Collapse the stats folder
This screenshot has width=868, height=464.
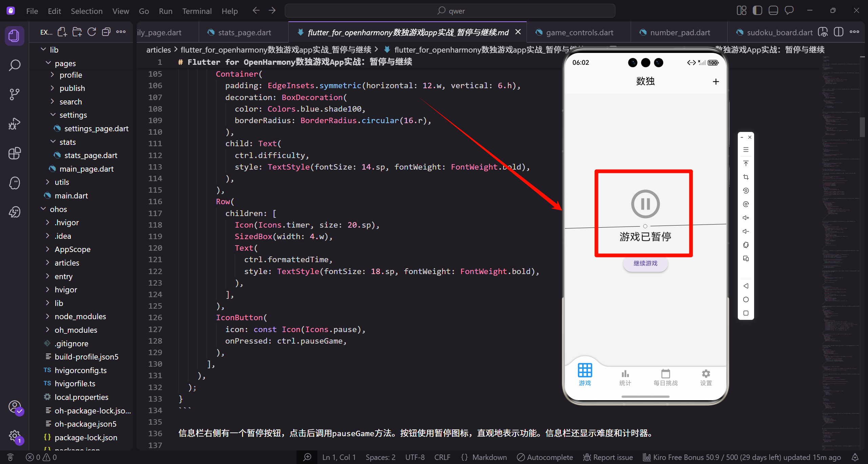pos(81,142)
